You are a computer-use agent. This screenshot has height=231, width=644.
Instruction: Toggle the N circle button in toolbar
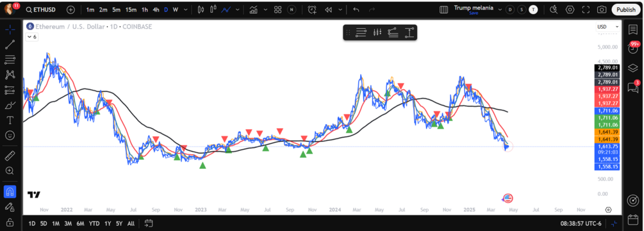tap(291, 10)
